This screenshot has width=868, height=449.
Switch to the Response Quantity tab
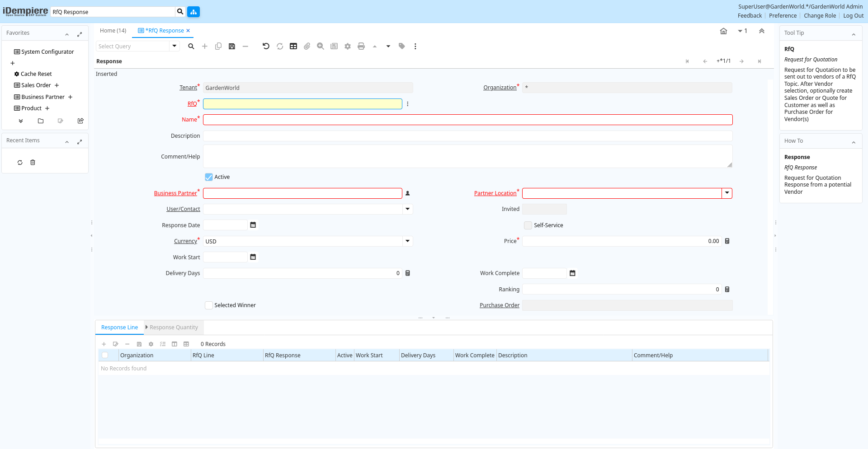(x=174, y=327)
